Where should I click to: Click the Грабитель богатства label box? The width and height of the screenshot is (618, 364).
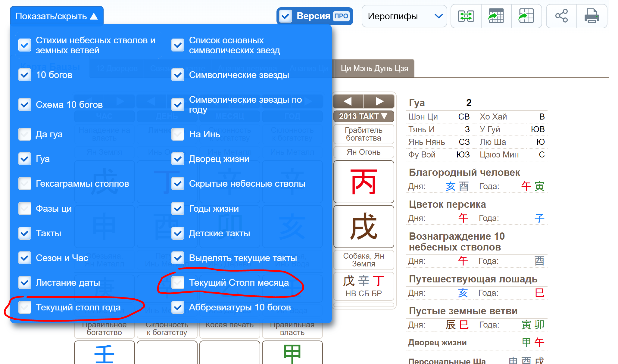point(364,134)
